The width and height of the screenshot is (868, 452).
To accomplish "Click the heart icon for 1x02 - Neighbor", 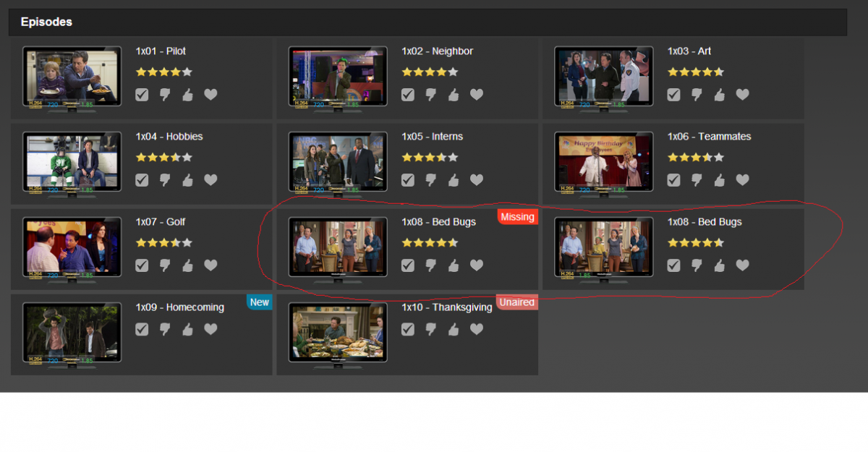I will [477, 95].
